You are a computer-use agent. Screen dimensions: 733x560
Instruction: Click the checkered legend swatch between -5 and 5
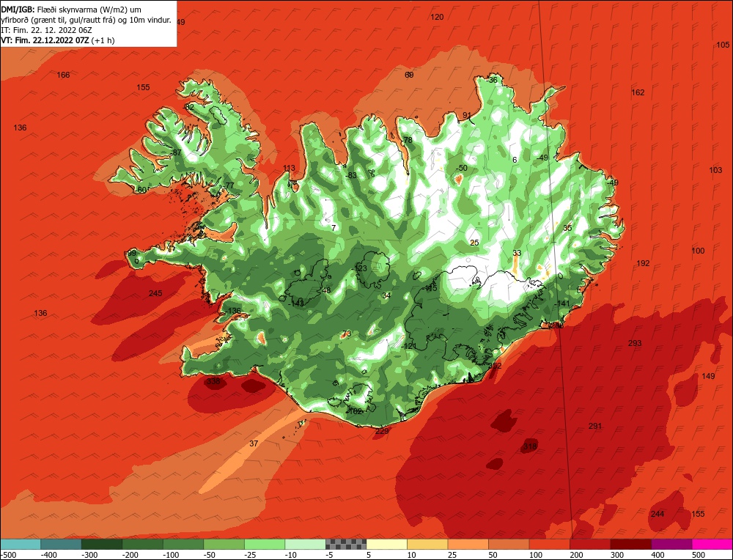[x=346, y=544]
